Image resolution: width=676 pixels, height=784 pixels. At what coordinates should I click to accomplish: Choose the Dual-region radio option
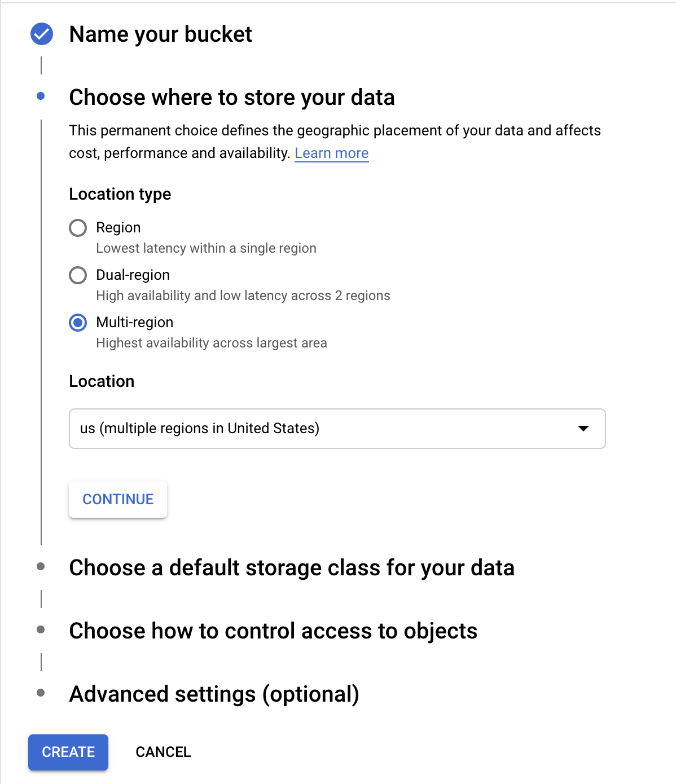point(78,275)
